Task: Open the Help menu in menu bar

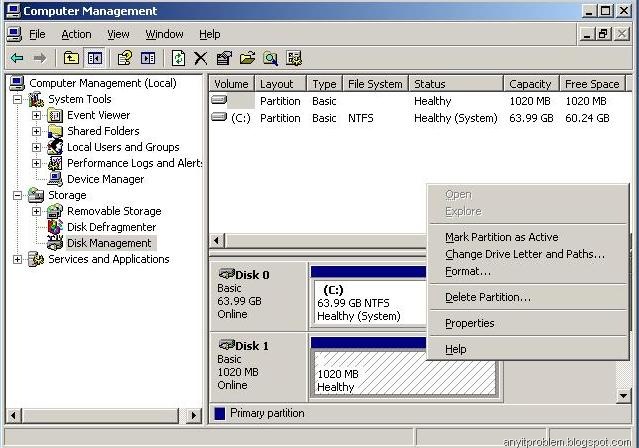Action: click(209, 35)
